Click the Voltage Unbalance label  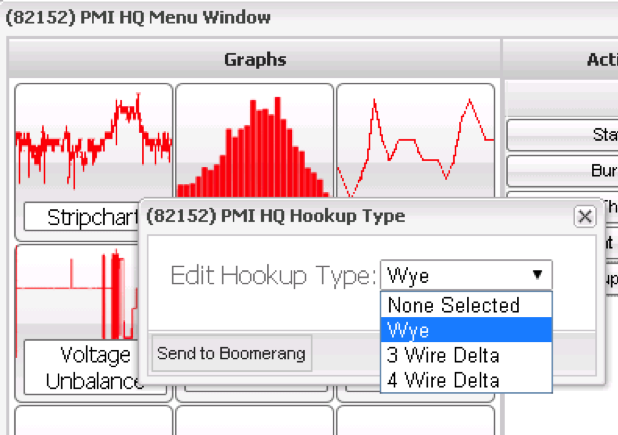(x=93, y=368)
